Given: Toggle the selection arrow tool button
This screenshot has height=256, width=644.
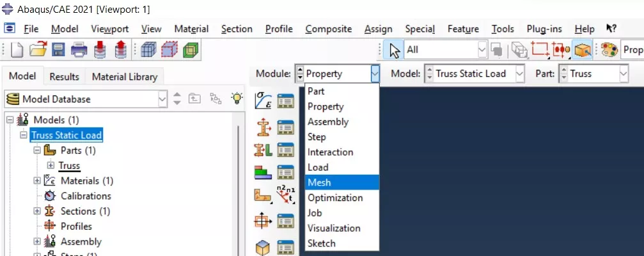Looking at the screenshot, I should pyautogui.click(x=394, y=50).
